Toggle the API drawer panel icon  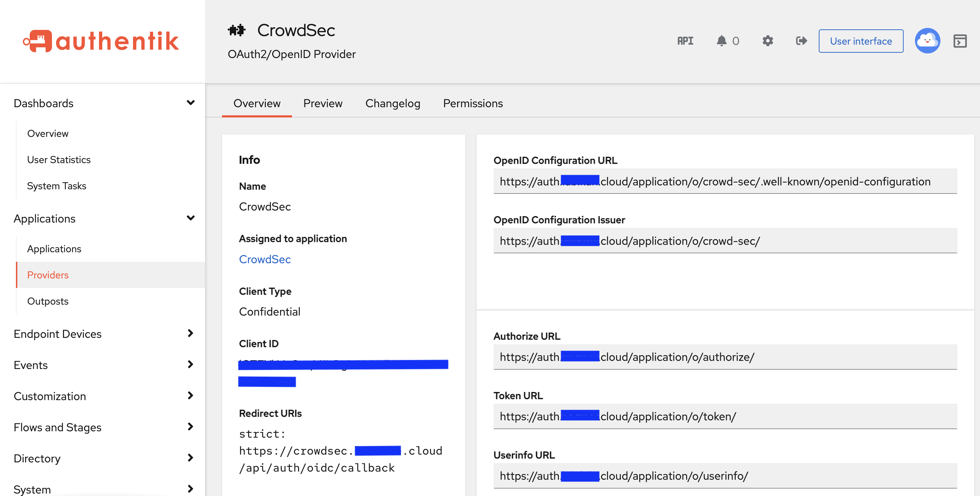coord(960,41)
